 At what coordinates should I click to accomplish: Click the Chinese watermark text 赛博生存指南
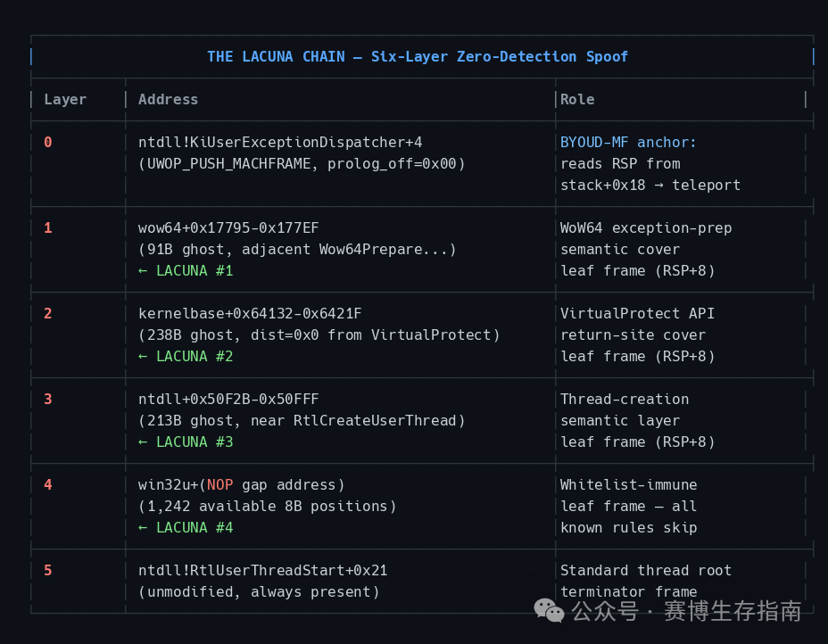[733, 611]
